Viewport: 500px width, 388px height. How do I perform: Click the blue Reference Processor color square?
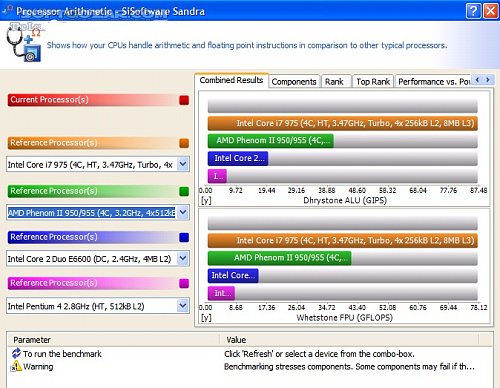coord(184,237)
